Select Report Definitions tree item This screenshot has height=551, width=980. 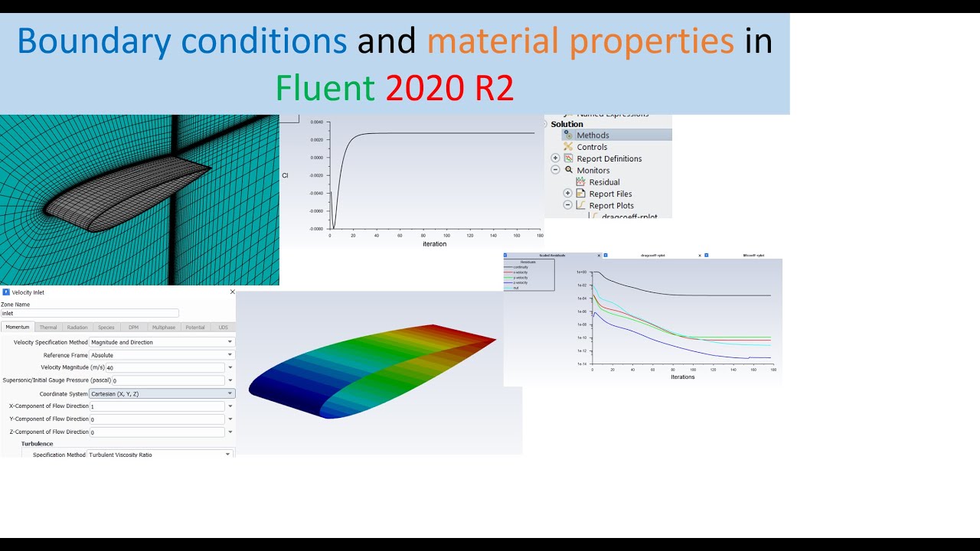(609, 158)
